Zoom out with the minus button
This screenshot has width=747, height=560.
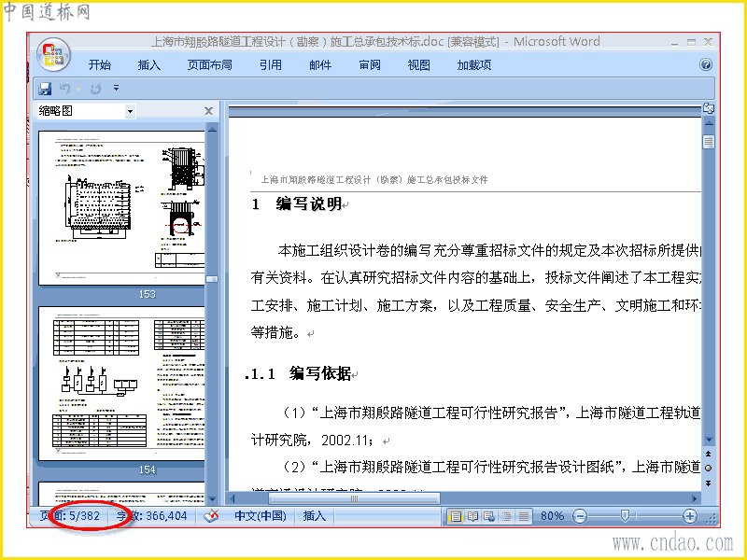[579, 516]
